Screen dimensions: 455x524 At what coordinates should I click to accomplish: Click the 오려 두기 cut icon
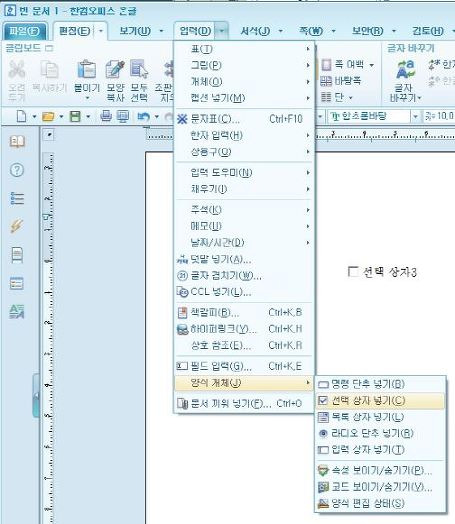pos(17,70)
